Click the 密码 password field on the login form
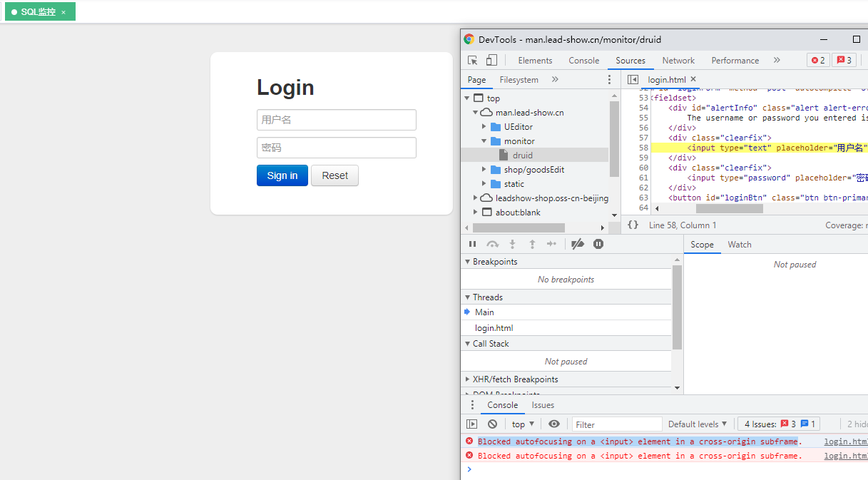868x480 pixels. [x=337, y=148]
